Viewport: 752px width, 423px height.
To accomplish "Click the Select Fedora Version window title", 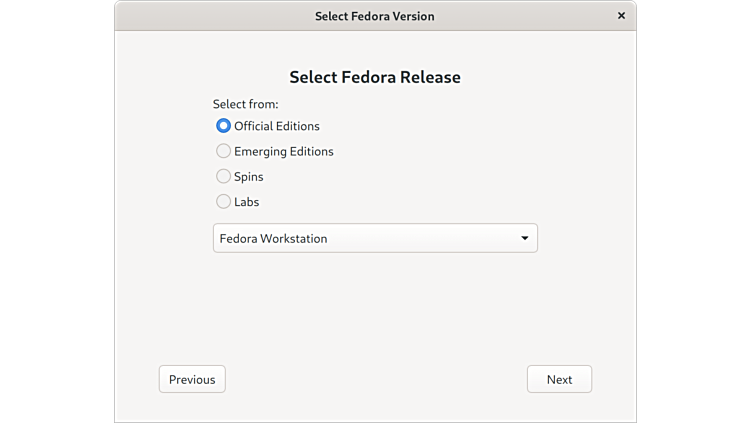I will [375, 16].
